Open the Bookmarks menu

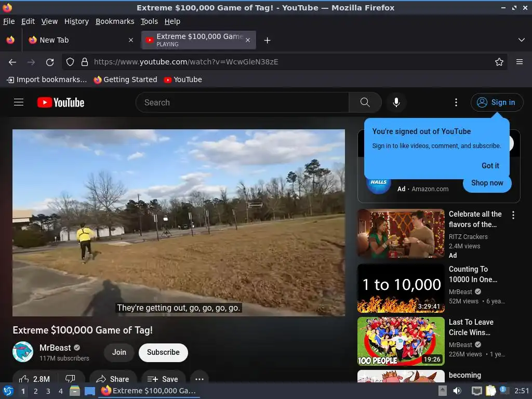pos(115,21)
